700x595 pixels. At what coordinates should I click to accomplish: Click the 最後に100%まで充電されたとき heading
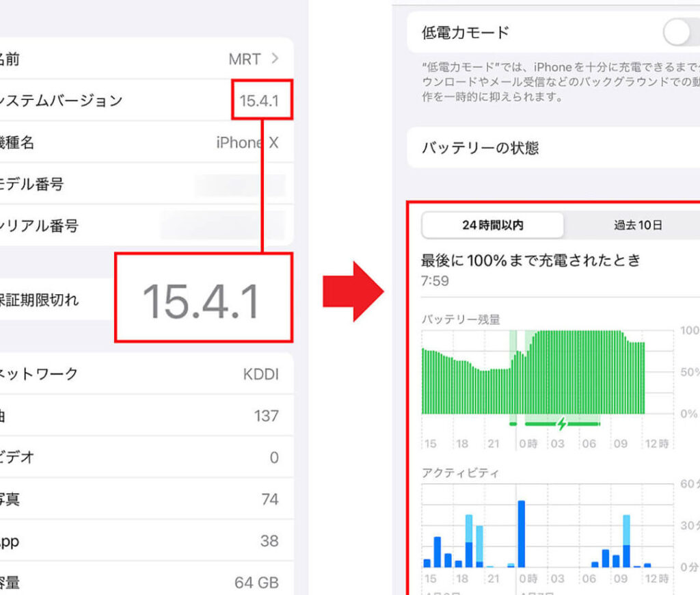coord(532,260)
